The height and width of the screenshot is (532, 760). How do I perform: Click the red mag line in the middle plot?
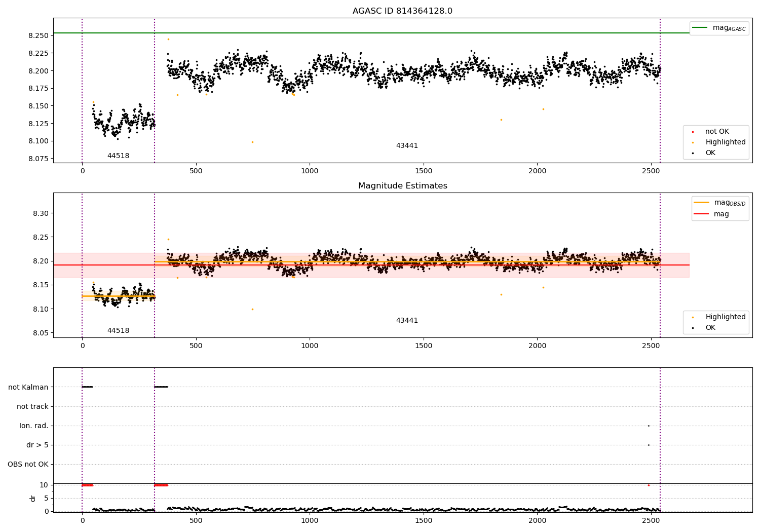coord(371,265)
